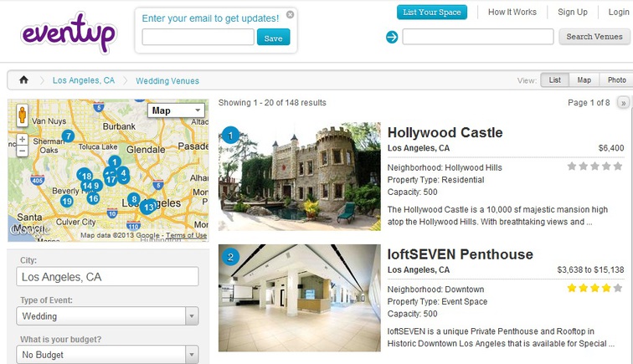The height and width of the screenshot is (364, 633).
Task: Go to home via house icon
Action: (23, 79)
